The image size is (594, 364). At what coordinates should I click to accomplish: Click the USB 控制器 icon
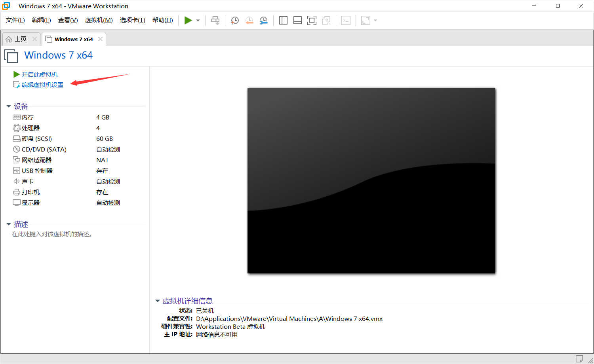17,171
